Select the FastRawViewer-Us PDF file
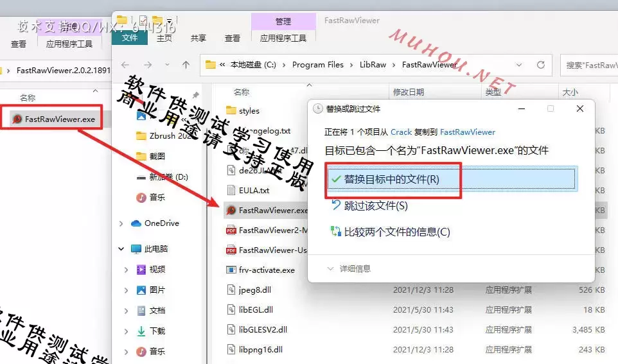 click(x=267, y=250)
